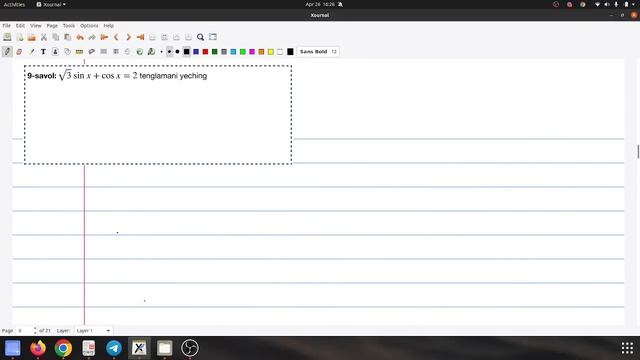Open a file via the folder icon
The image size is (640, 360).
tap(31, 37)
